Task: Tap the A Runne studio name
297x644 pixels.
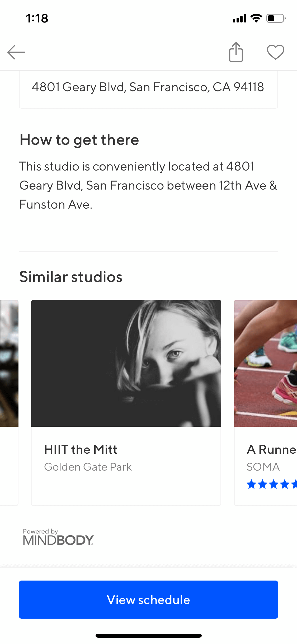Action: tap(272, 449)
